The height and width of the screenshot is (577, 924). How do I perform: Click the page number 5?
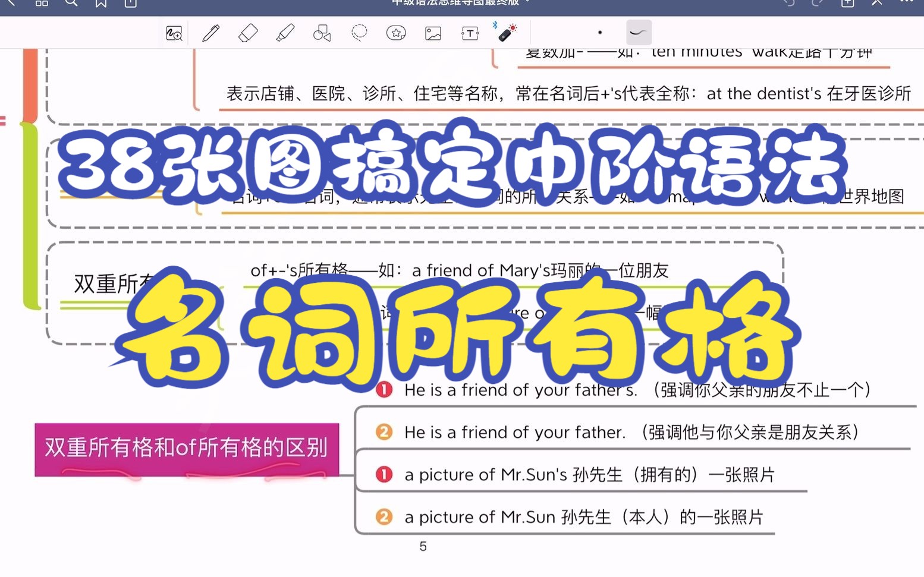click(x=423, y=547)
